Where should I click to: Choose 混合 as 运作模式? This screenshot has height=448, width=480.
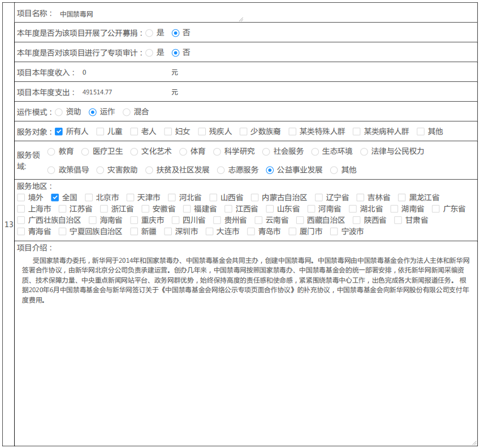[127, 112]
